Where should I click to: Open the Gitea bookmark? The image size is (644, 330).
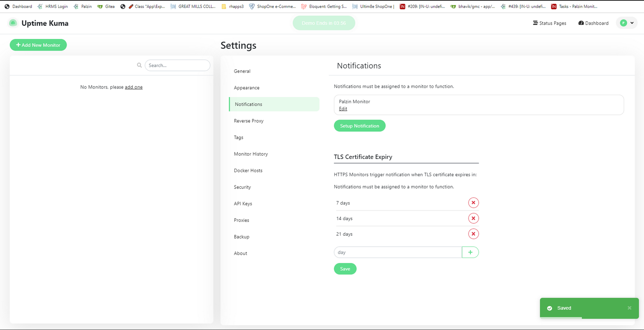click(106, 6)
